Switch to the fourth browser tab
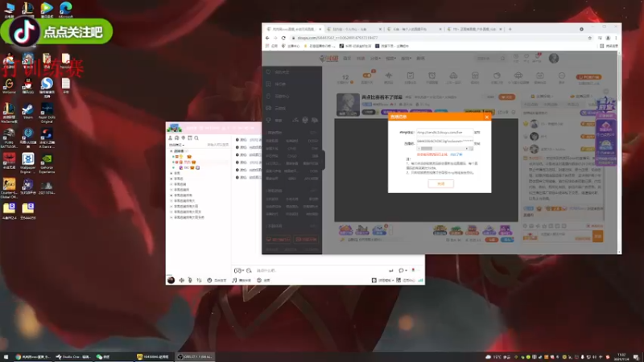 (x=474, y=29)
